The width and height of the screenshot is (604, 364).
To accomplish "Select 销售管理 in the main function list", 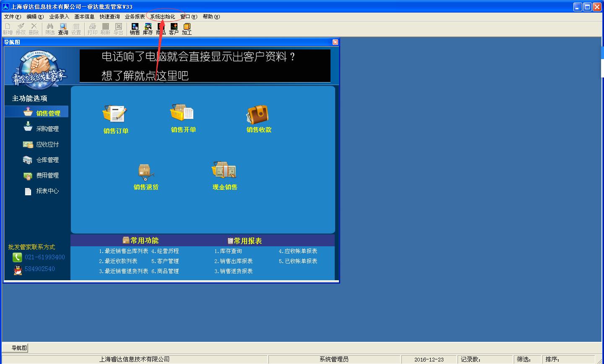I will [x=37, y=112].
